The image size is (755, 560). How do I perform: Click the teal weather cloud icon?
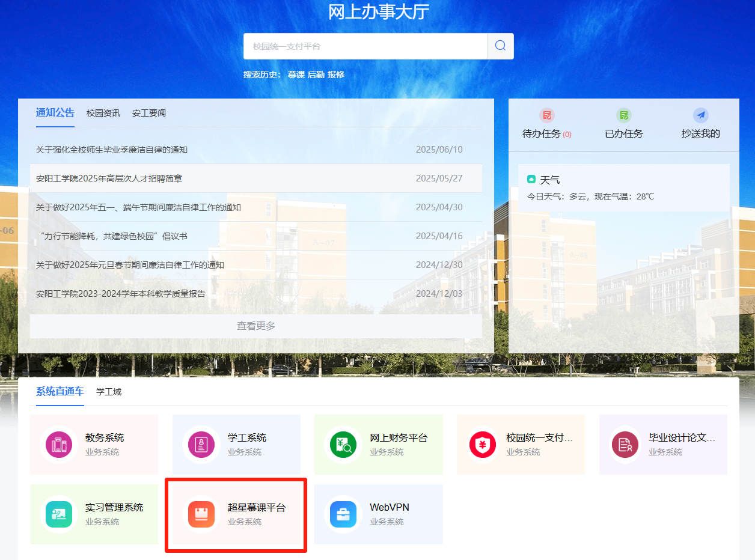tap(531, 179)
